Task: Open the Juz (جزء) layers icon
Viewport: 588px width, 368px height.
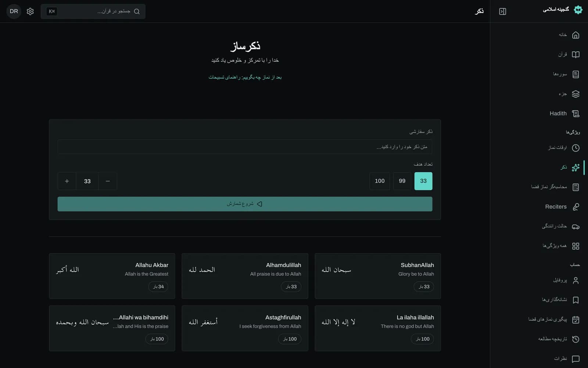Action: (x=576, y=94)
